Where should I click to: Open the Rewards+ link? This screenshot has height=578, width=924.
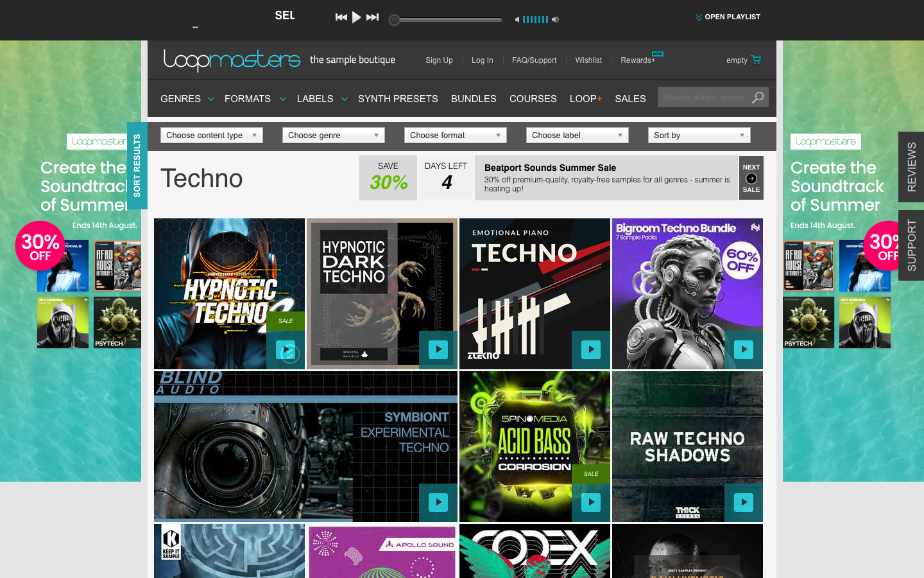638,60
